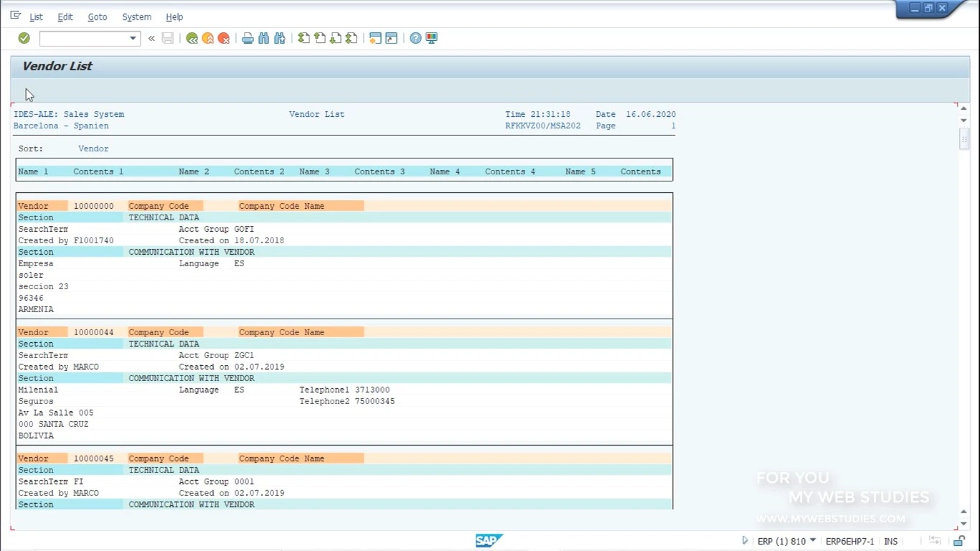Click the Help question mark icon

point(415,38)
